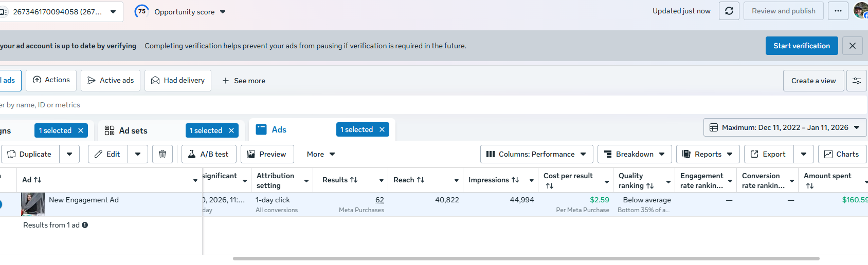Image resolution: width=868 pixels, height=265 pixels.
Task: Dismiss the verification banner
Action: click(853, 46)
